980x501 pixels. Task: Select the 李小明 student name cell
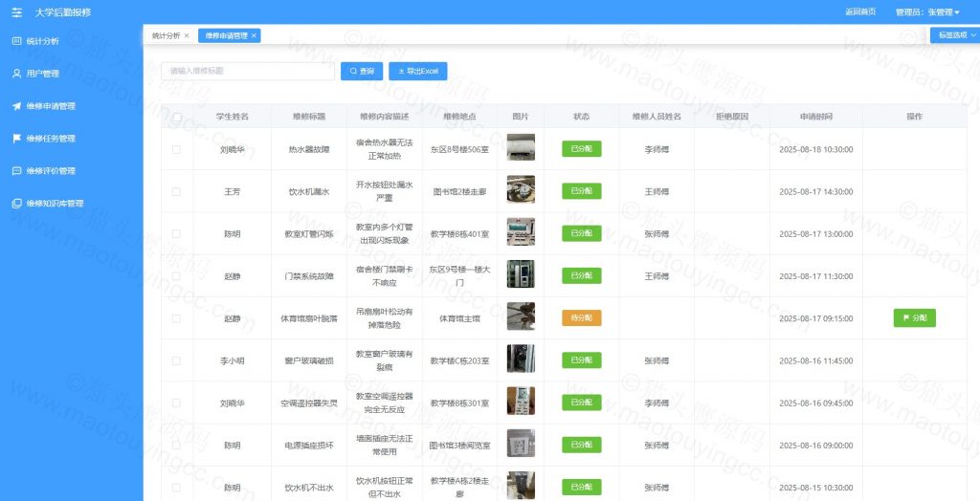232,361
